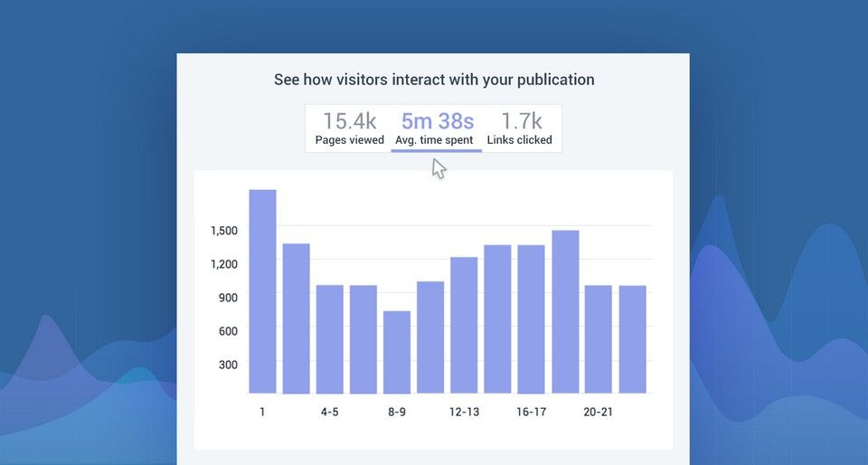Screen dimensions: 868x465
Task: Click the second bar from the left
Action: [x=296, y=318]
